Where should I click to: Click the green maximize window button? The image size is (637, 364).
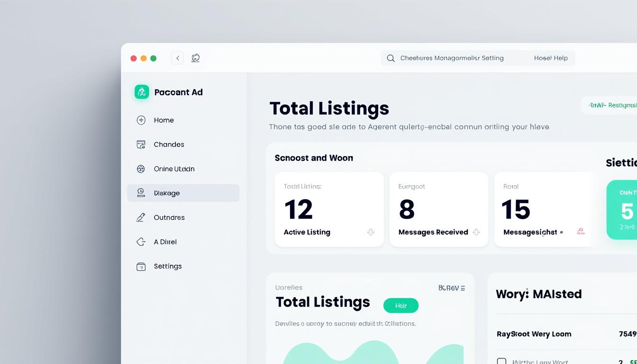click(153, 58)
